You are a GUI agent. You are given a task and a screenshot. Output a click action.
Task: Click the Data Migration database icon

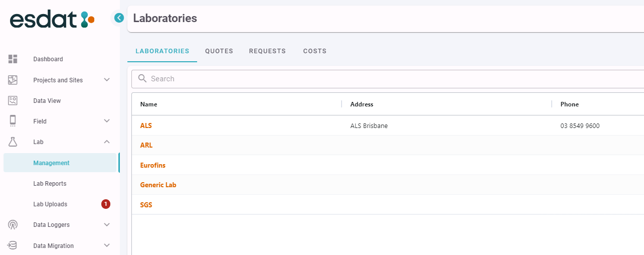pyautogui.click(x=13, y=245)
